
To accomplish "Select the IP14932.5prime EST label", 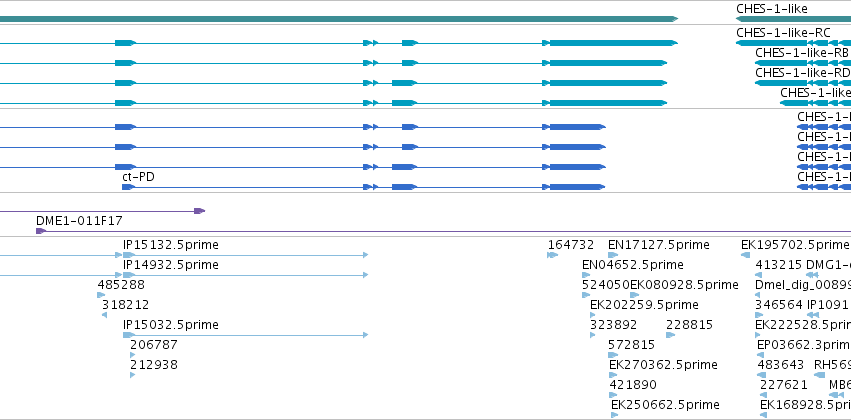I will click(x=171, y=265).
